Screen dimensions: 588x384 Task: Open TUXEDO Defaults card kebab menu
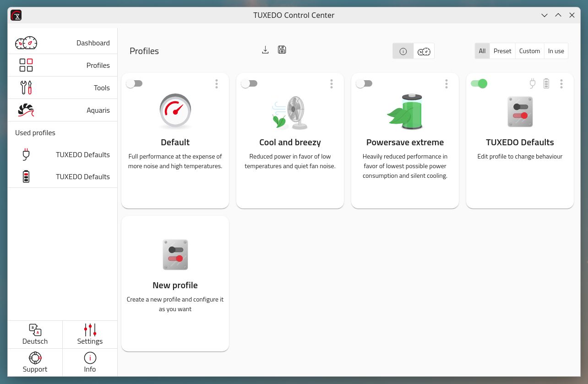[561, 84]
